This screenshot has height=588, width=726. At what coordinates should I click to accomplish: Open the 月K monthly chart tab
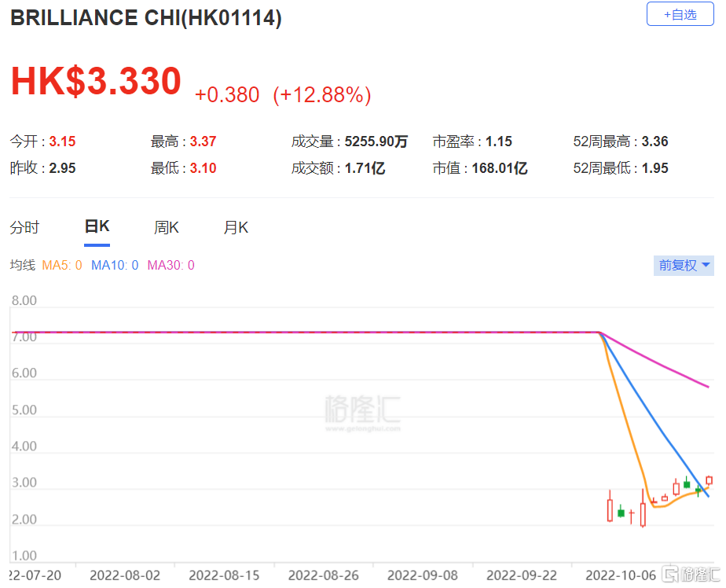coord(236,227)
